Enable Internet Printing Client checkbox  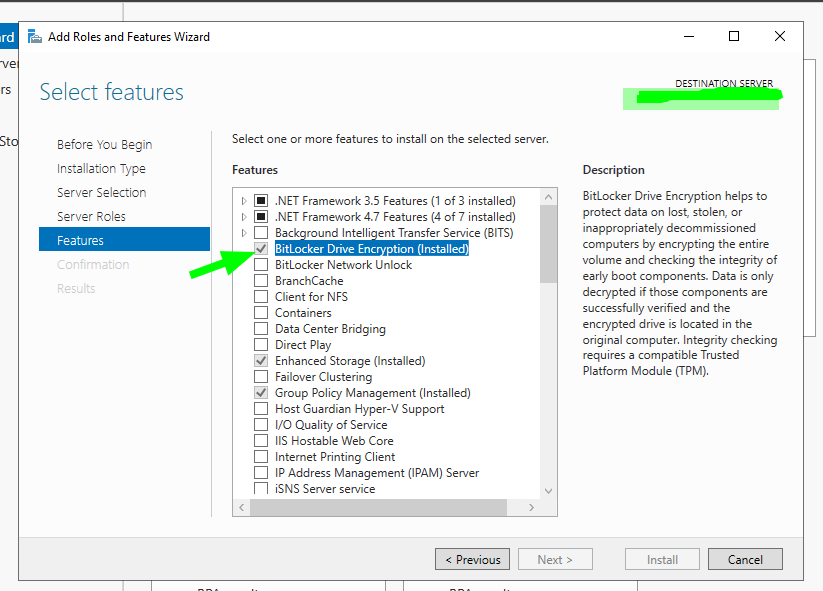click(x=261, y=457)
